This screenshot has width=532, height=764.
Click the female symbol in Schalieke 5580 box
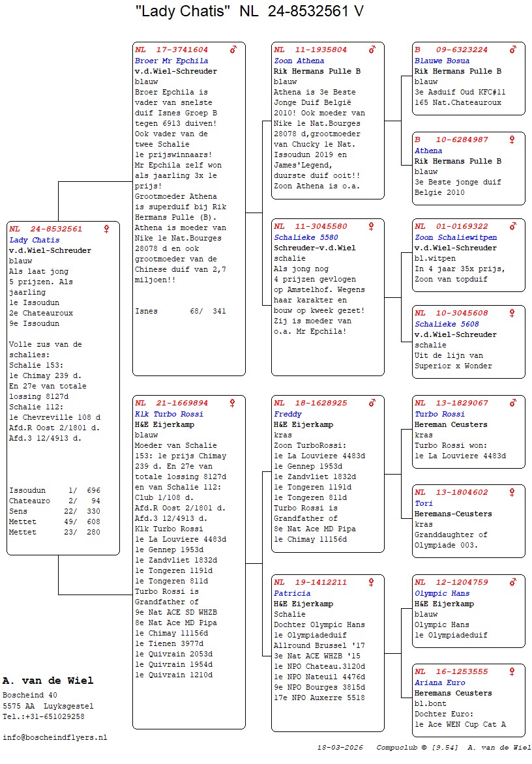coord(372,227)
